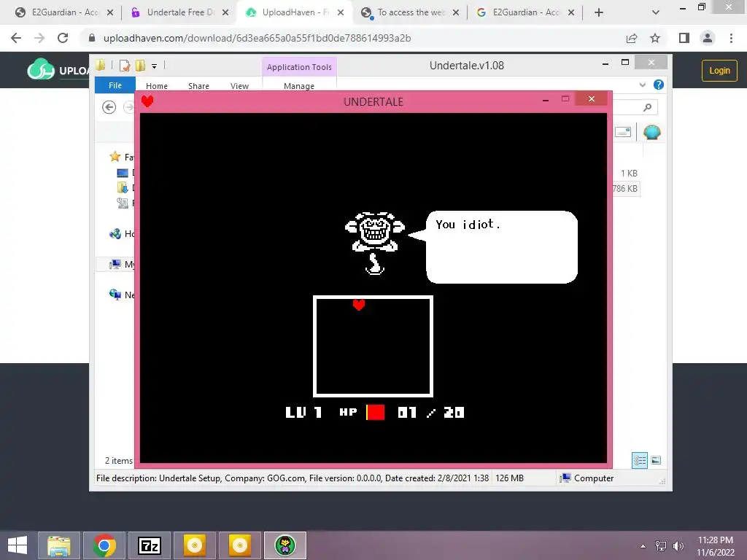Click the back arrow in Chrome
The width and height of the screenshot is (747, 560).
[x=16, y=38]
